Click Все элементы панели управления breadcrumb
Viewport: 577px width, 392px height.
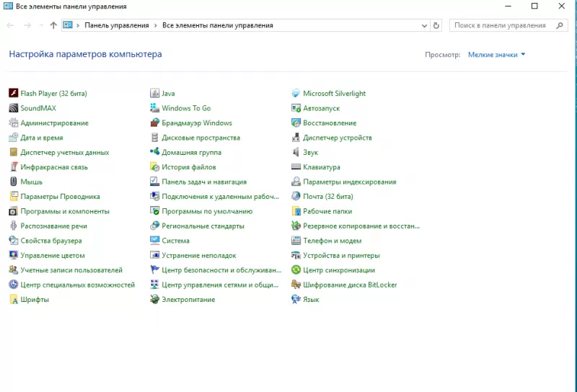[218, 25]
